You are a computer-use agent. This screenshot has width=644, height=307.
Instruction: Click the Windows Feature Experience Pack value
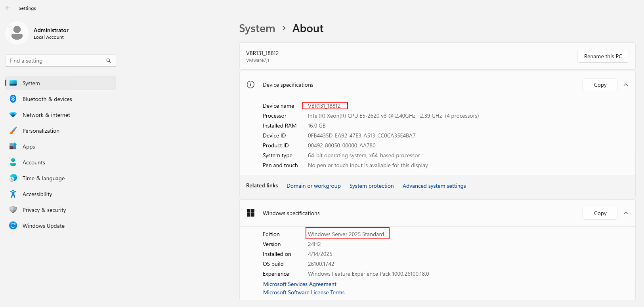368,274
